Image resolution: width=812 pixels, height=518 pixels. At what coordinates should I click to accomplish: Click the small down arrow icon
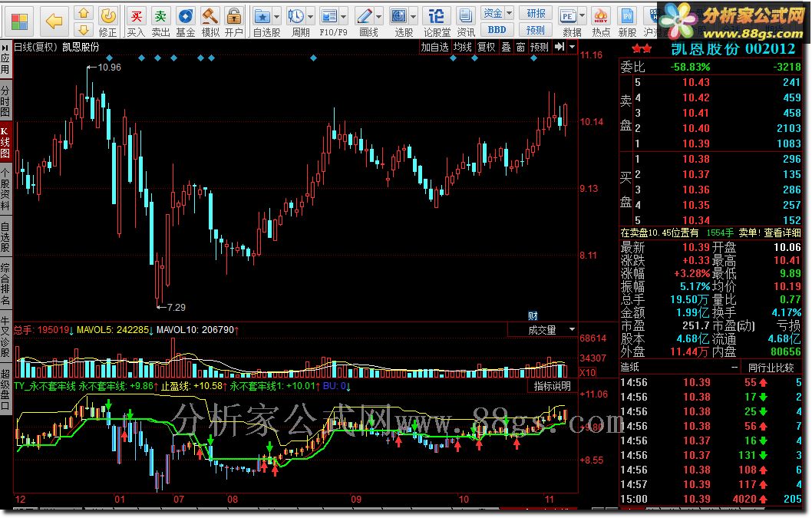click(84, 29)
